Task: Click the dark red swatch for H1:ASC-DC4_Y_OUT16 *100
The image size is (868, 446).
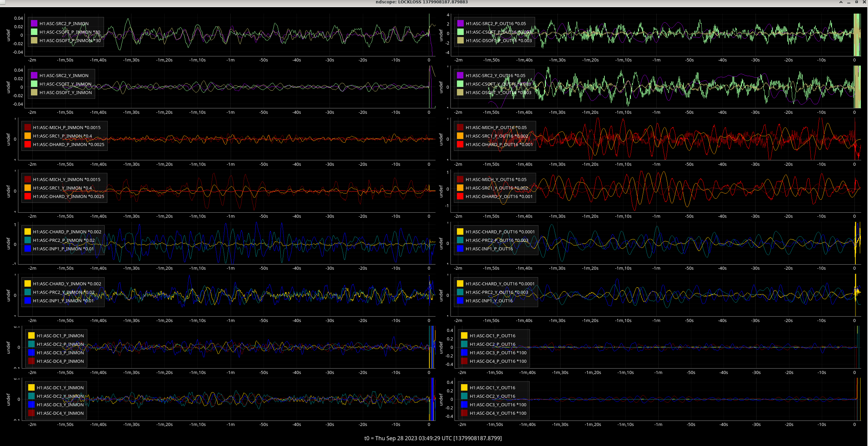Action: (x=464, y=413)
